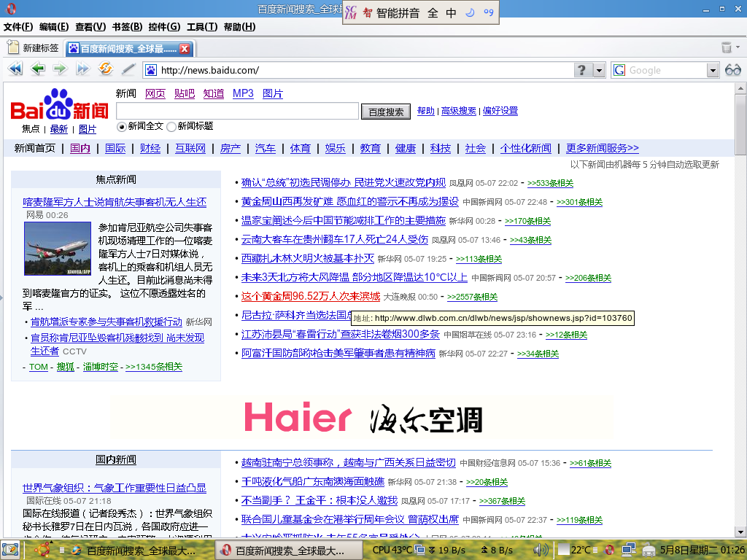Click the moon icon in the SCIM toolbar
This screenshot has height=560, width=747.
click(x=470, y=13)
